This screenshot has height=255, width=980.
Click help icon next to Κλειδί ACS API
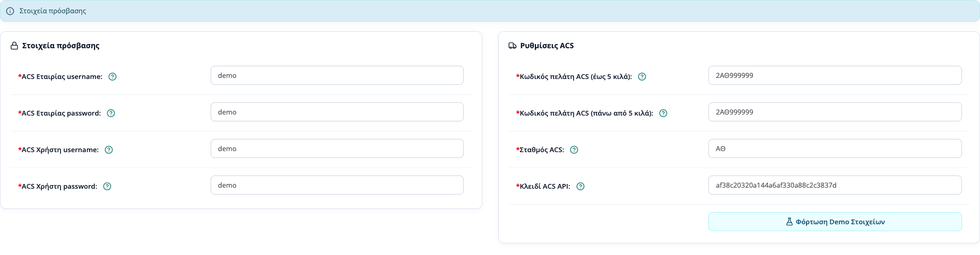coord(580,187)
